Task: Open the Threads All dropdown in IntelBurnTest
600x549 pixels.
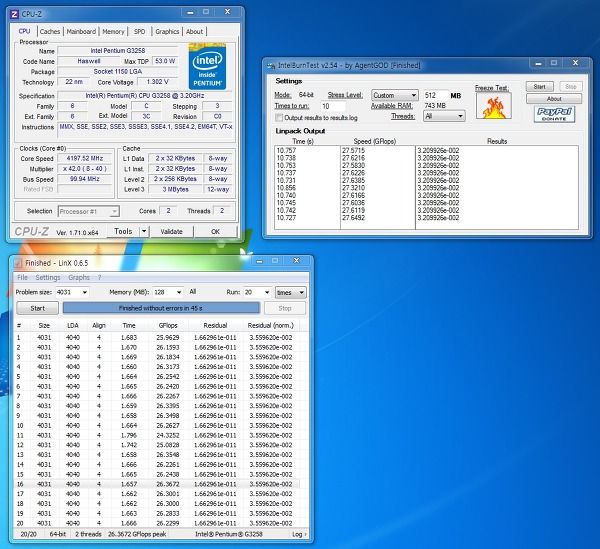Action: [x=444, y=116]
